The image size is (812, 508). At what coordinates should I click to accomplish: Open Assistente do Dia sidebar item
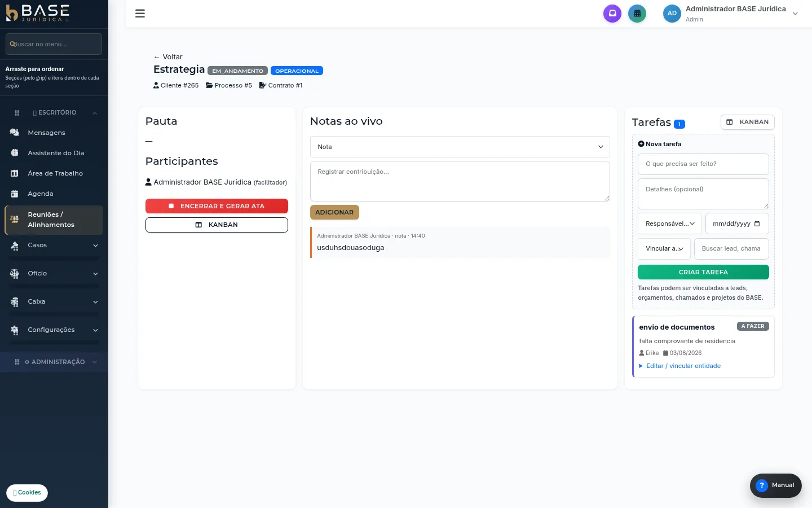click(54, 153)
